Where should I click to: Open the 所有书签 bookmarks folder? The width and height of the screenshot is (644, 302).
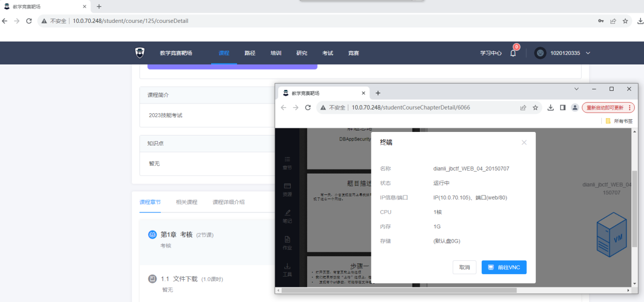[619, 121]
